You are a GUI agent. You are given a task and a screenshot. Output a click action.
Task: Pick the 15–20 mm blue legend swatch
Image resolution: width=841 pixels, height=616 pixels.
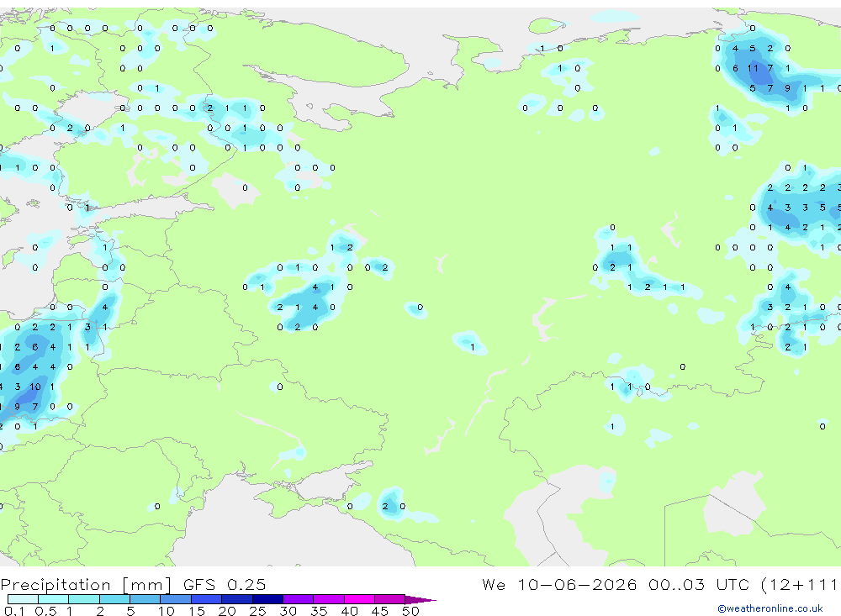tap(206, 599)
